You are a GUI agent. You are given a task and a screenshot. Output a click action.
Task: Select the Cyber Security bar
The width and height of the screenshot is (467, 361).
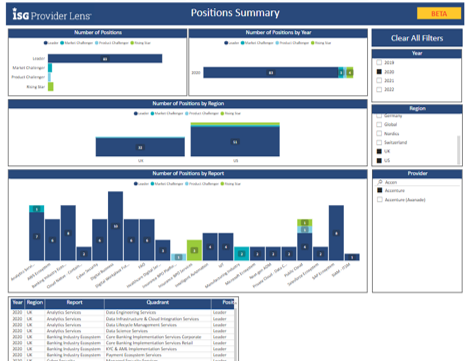tap(100, 240)
